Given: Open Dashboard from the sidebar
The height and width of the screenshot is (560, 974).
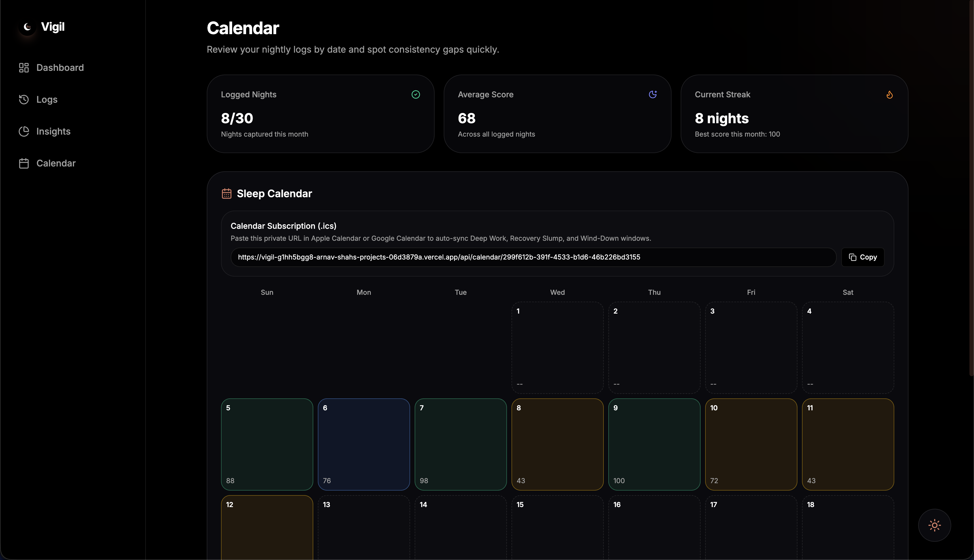Looking at the screenshot, I should (x=60, y=68).
